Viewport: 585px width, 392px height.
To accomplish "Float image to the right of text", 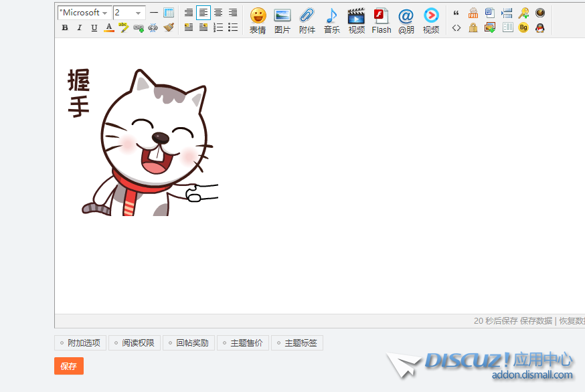I will tap(203, 27).
